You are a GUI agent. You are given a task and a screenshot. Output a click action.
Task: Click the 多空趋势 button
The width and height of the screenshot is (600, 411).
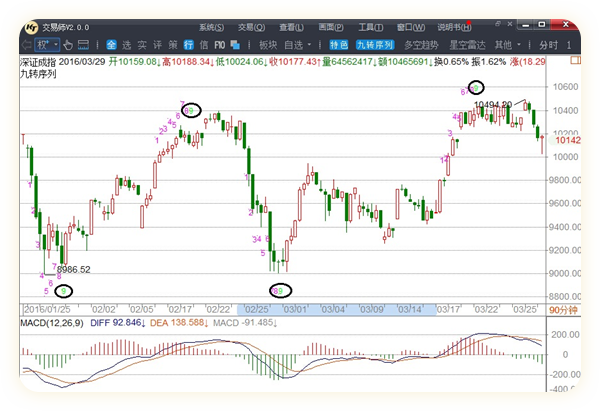point(421,45)
